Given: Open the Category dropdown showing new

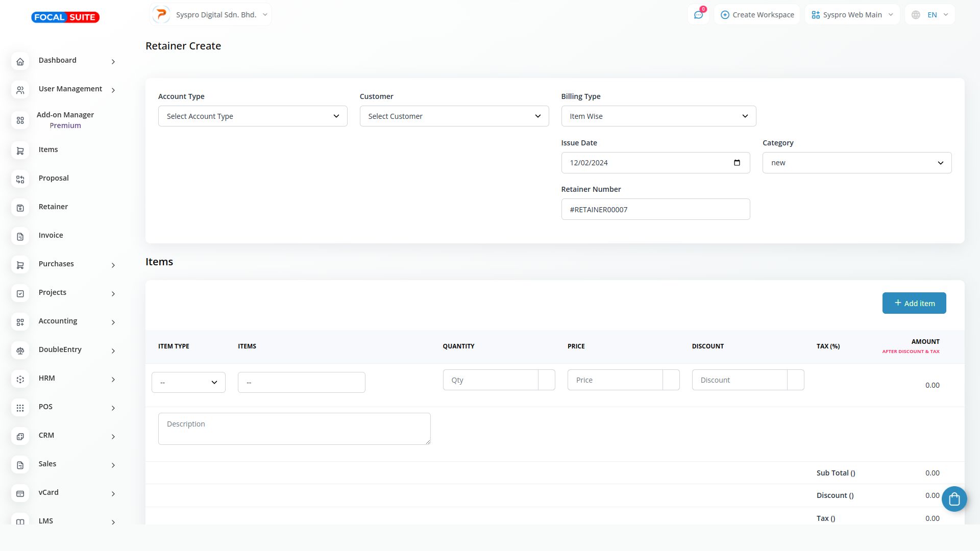Looking at the screenshot, I should pyautogui.click(x=856, y=163).
